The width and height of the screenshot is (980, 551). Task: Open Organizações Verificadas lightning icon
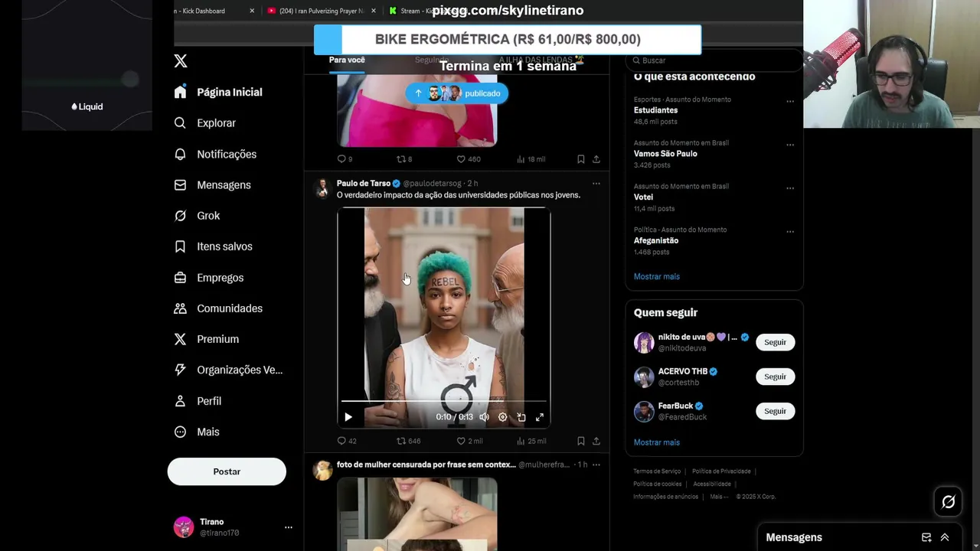[x=180, y=370]
